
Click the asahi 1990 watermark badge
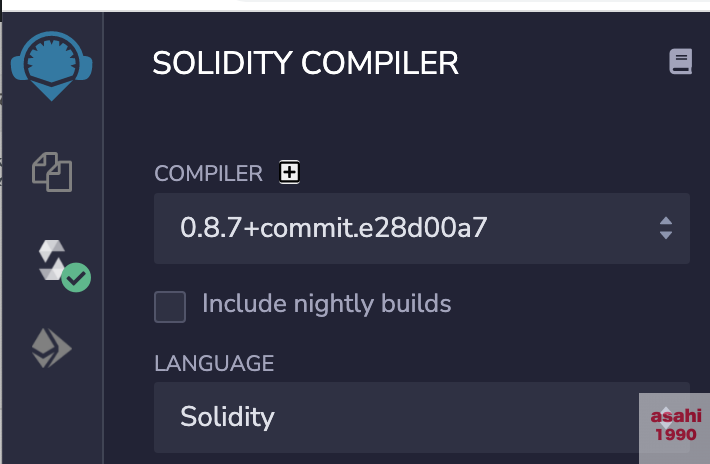(675, 428)
